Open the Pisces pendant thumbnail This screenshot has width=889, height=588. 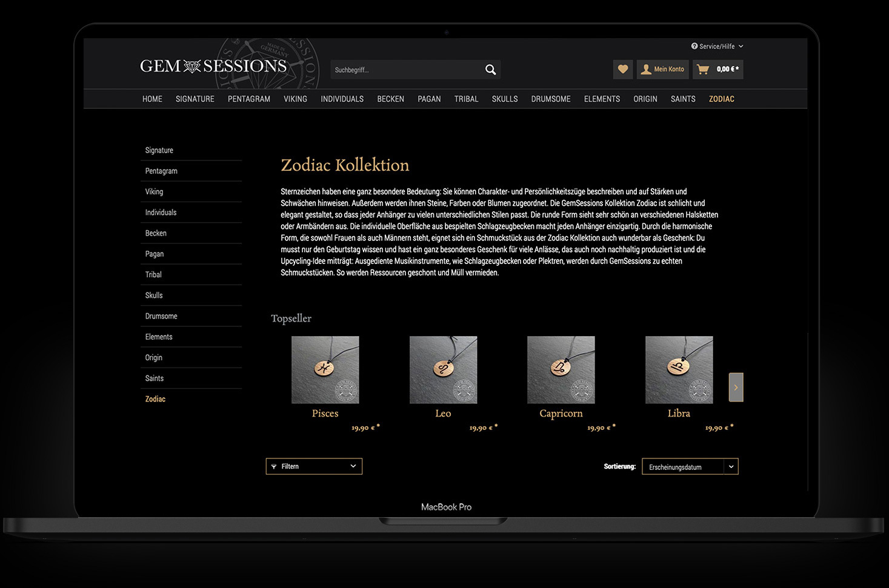click(x=325, y=369)
